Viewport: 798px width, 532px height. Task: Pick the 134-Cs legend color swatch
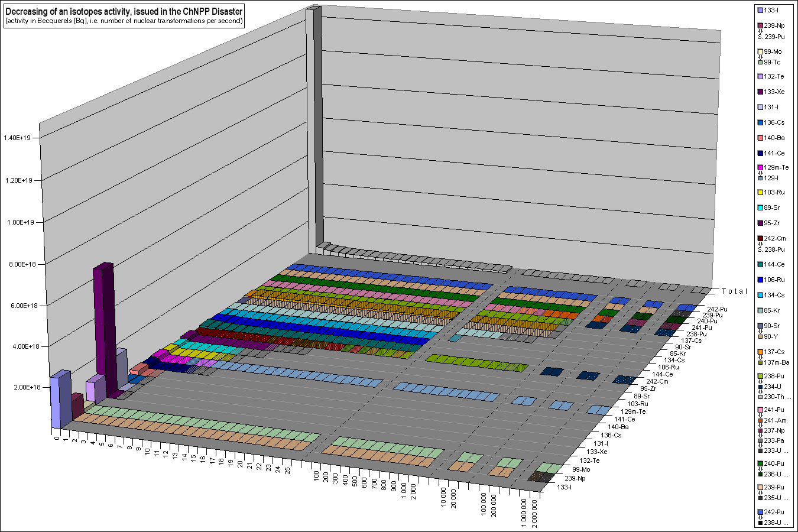coord(760,296)
